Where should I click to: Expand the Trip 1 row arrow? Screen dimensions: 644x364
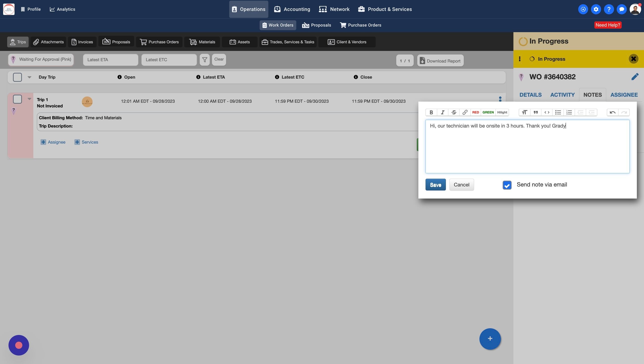click(29, 99)
